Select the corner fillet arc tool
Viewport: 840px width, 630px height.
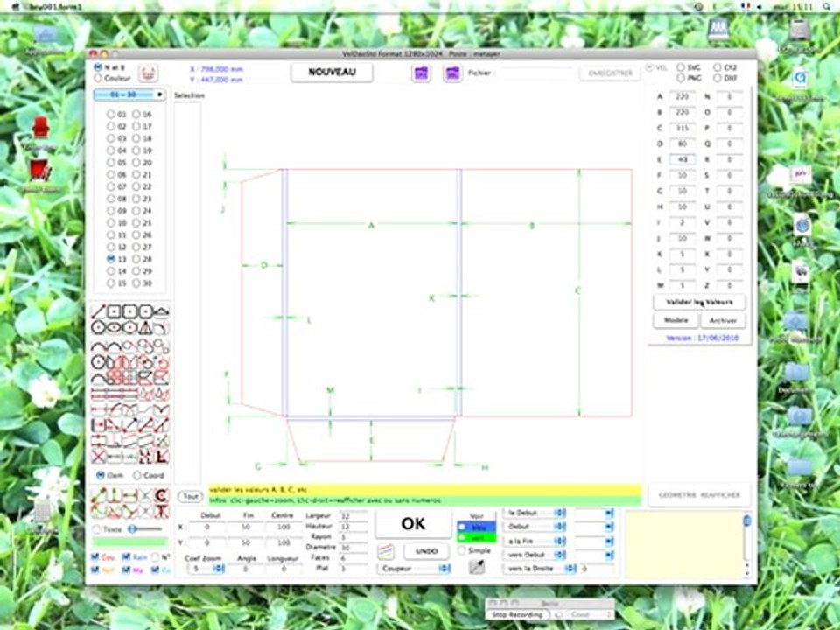(163, 328)
